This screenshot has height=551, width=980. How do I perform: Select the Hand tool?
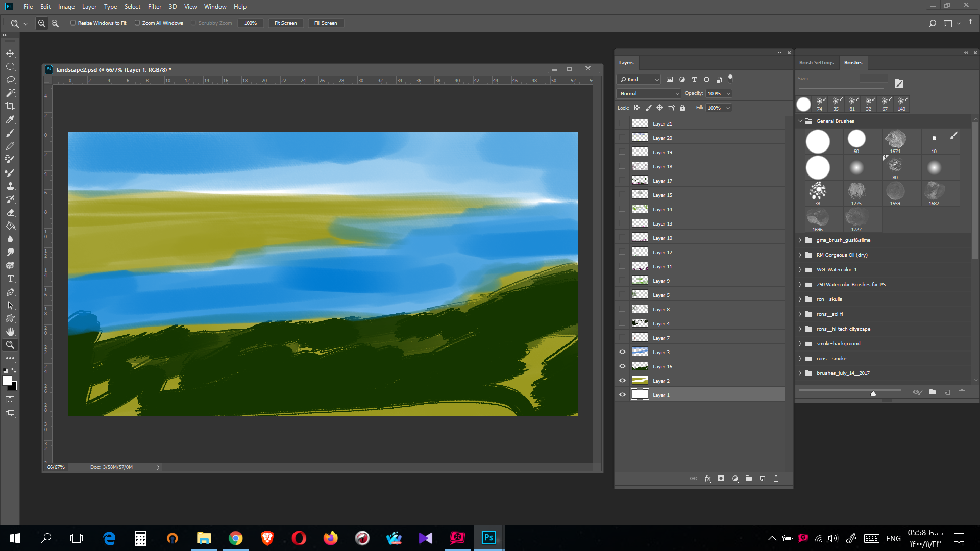point(10,332)
